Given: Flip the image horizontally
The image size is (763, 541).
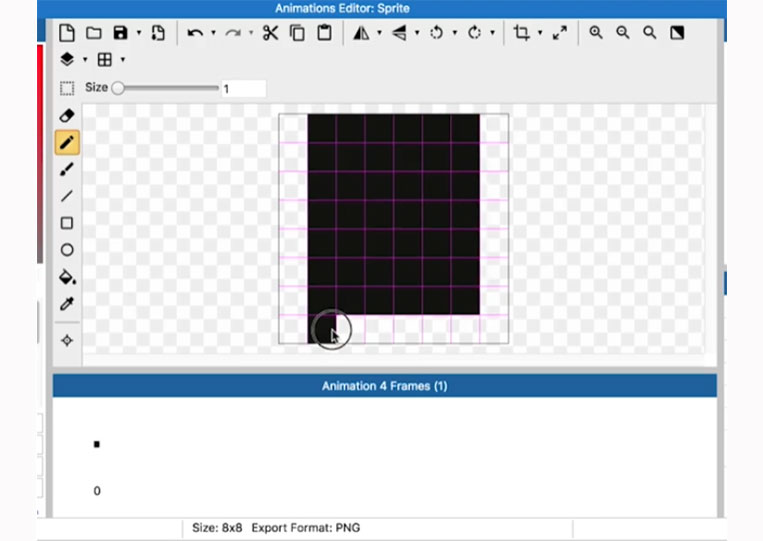Looking at the screenshot, I should click(x=361, y=33).
